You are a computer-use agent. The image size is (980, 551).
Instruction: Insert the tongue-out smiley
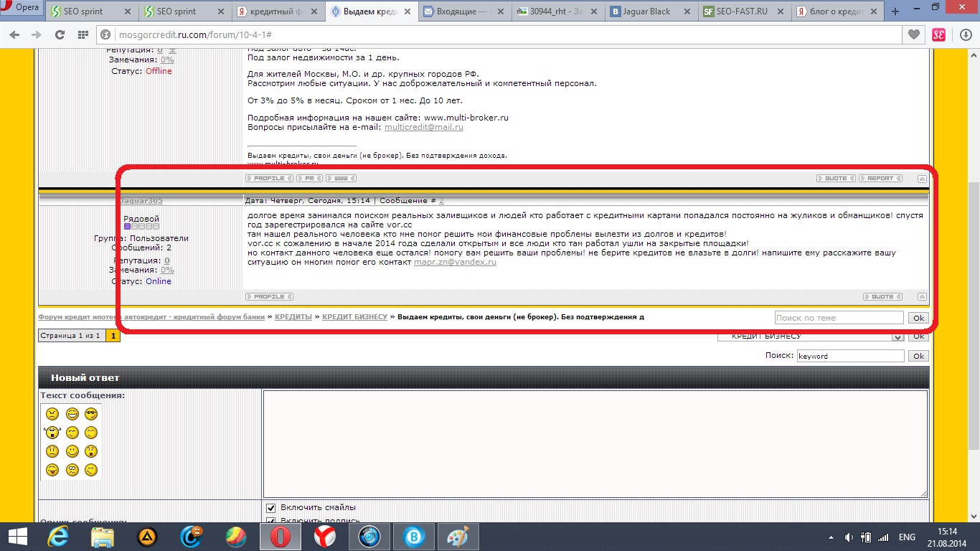tap(52, 470)
